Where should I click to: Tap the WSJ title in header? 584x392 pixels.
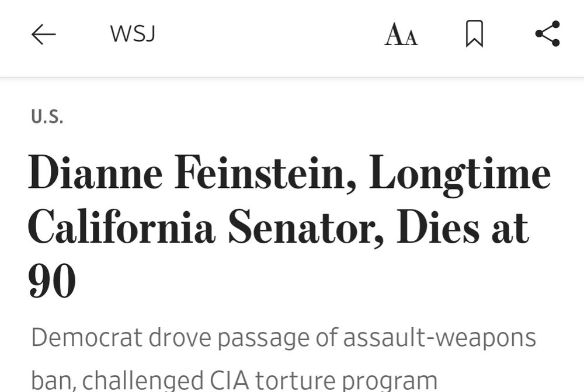(x=133, y=34)
